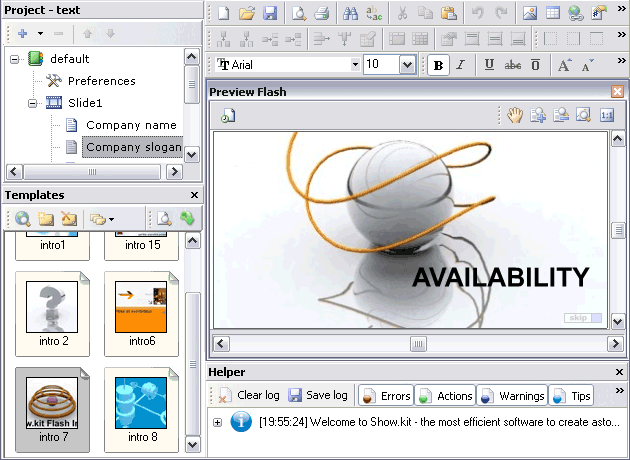Screen dimensions: 630x460
Task: Preview template with the magnifier page icon
Action: click(164, 219)
